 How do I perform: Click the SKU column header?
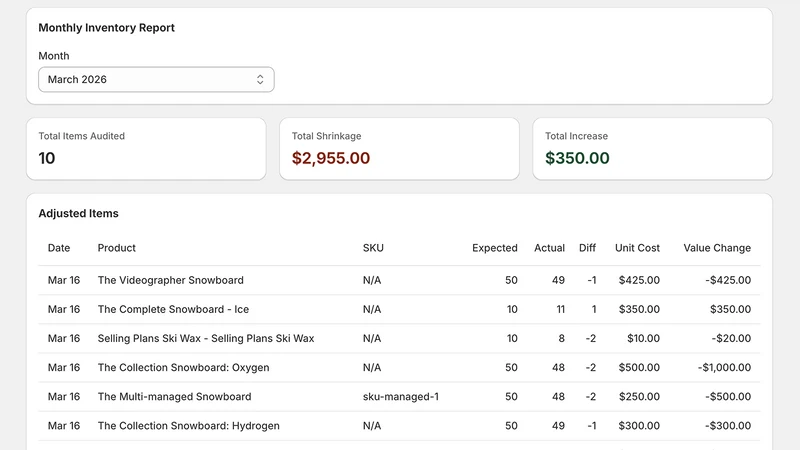[373, 248]
